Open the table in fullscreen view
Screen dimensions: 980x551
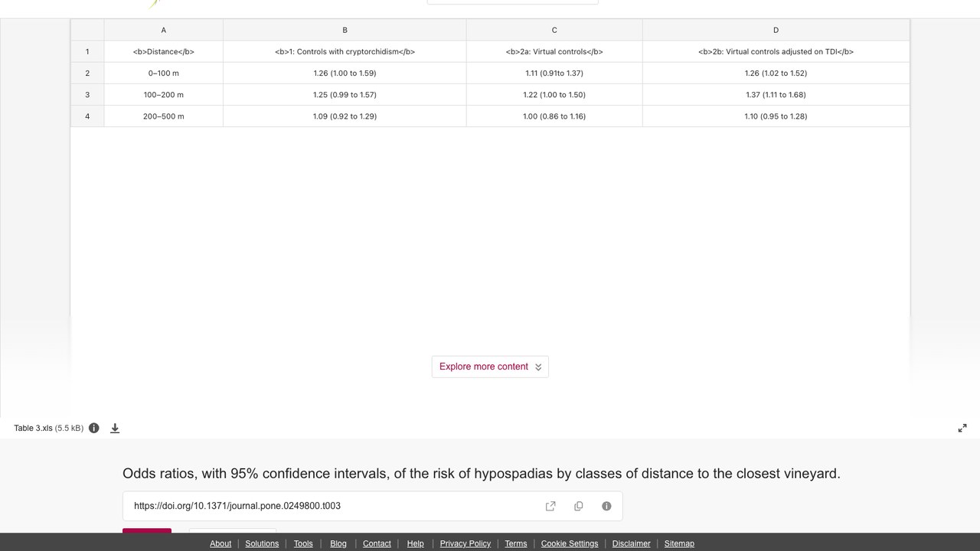[962, 428]
